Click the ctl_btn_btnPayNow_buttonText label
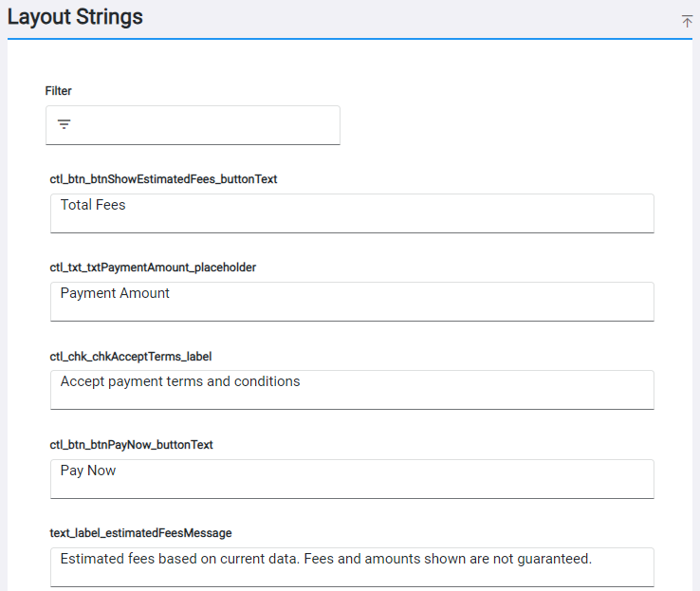 coord(132,445)
